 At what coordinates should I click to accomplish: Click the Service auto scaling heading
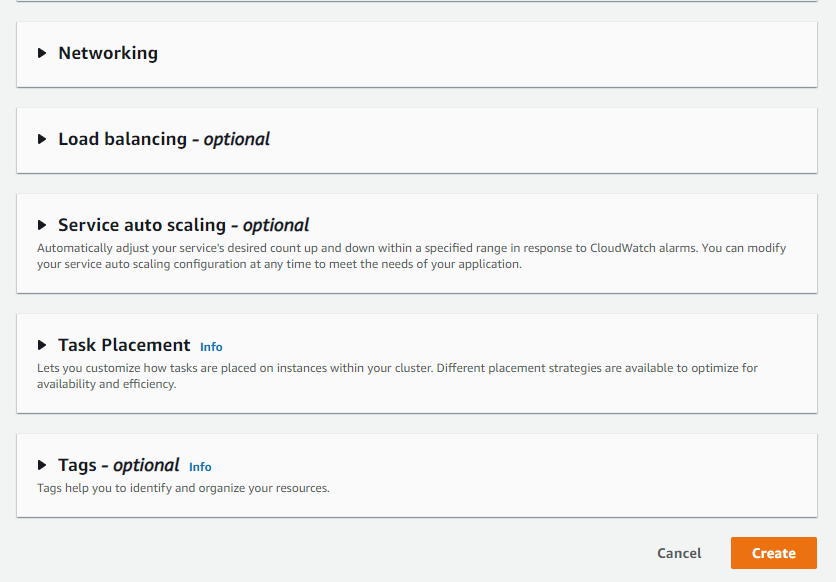click(x=183, y=225)
